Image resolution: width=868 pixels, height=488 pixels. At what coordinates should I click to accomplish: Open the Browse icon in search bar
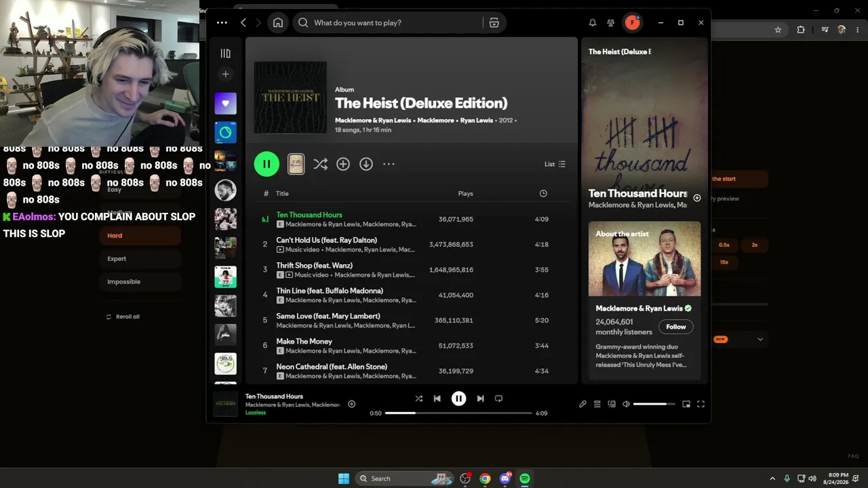[x=494, y=22]
